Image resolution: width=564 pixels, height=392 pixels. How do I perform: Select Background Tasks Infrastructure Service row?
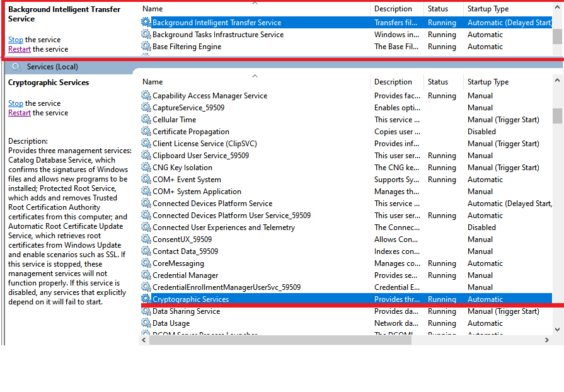(347, 35)
